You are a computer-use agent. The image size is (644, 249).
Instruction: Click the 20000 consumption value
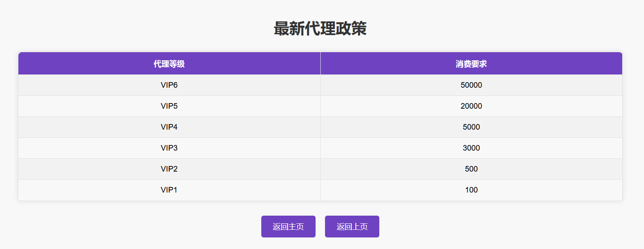[x=471, y=106]
